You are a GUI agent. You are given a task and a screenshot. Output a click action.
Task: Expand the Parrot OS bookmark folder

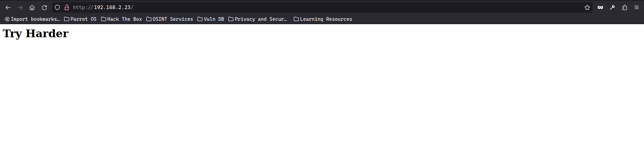80,19
